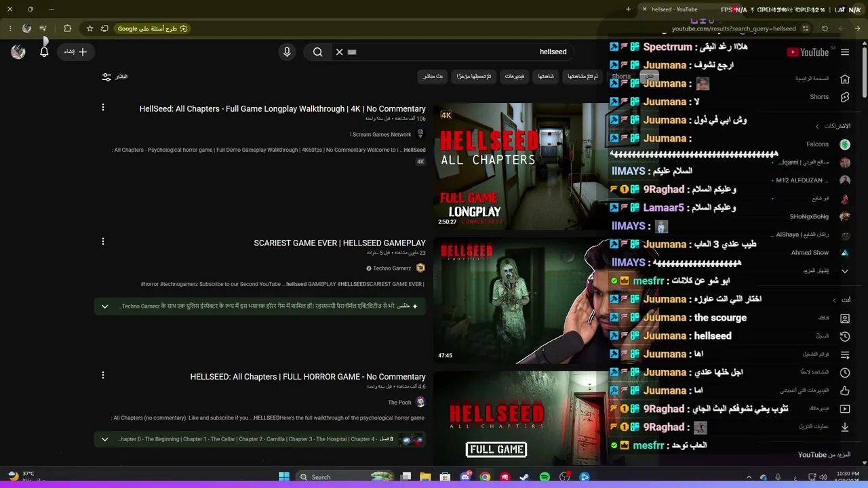Expand the Subscriptions section header arrow
Screen dimensions: 868x488
(x=817, y=126)
